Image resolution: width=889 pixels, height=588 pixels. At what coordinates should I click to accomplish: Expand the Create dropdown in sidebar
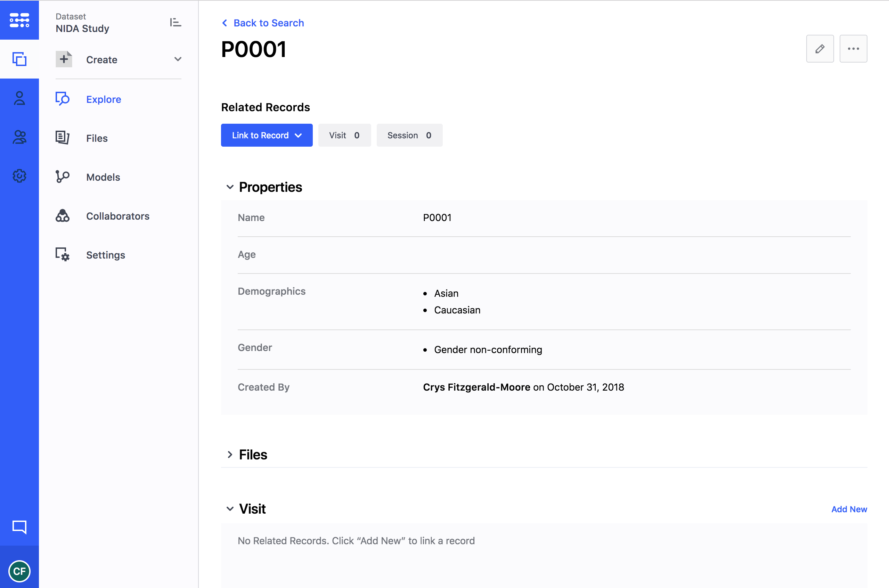[x=178, y=59]
